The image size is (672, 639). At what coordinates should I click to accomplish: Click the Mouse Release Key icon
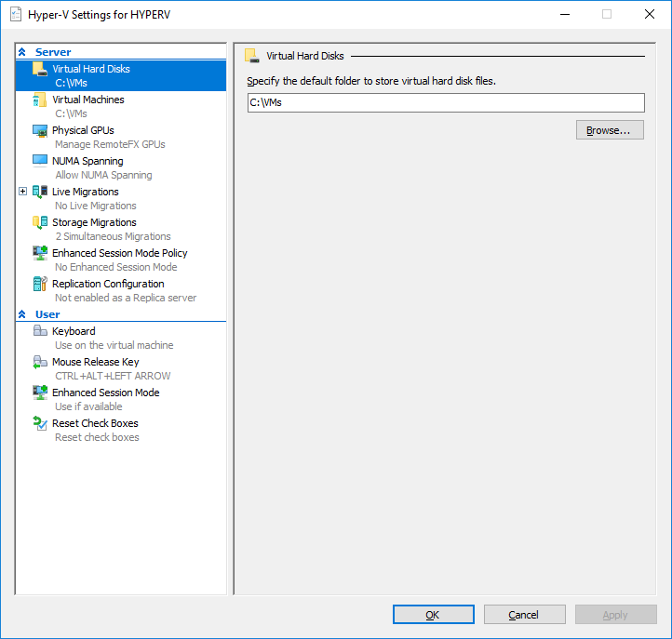pyautogui.click(x=40, y=362)
